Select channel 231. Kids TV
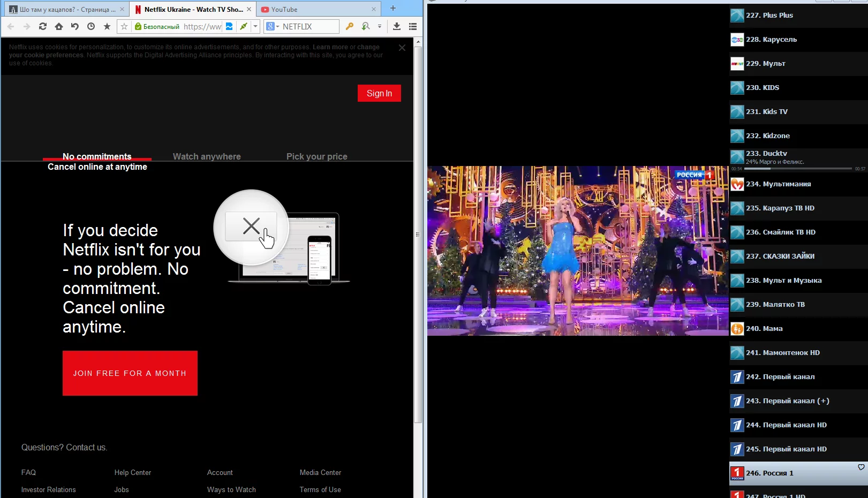 click(798, 111)
